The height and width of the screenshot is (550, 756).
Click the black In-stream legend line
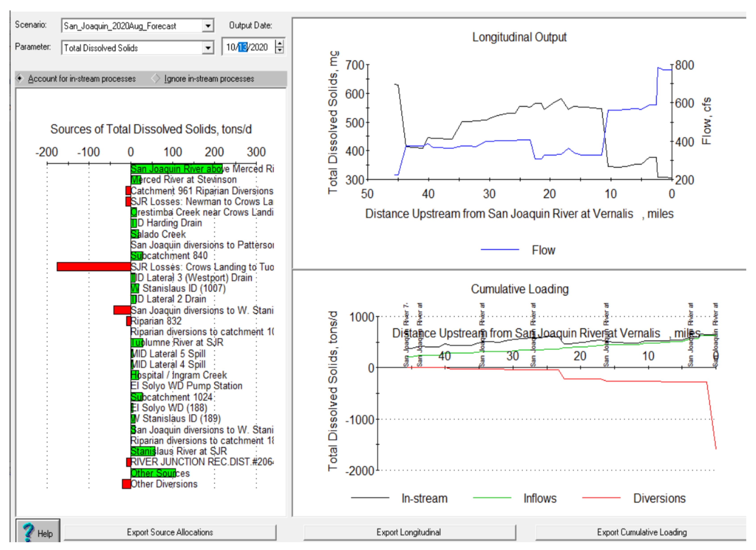[x=370, y=498]
